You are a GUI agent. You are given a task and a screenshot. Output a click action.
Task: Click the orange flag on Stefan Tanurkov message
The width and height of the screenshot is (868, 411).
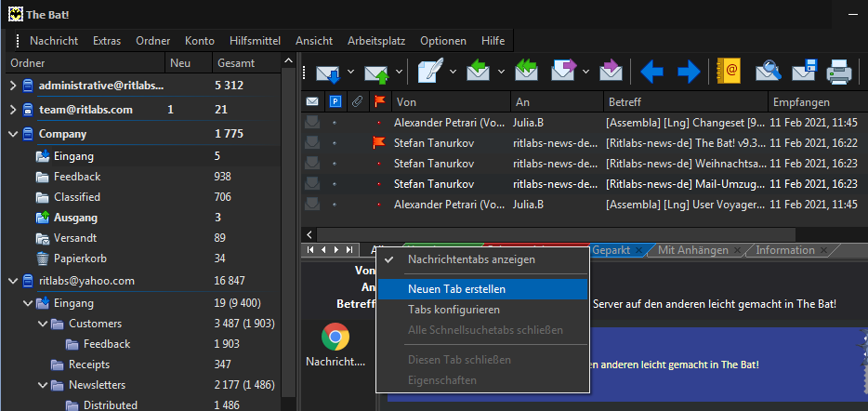[379, 143]
